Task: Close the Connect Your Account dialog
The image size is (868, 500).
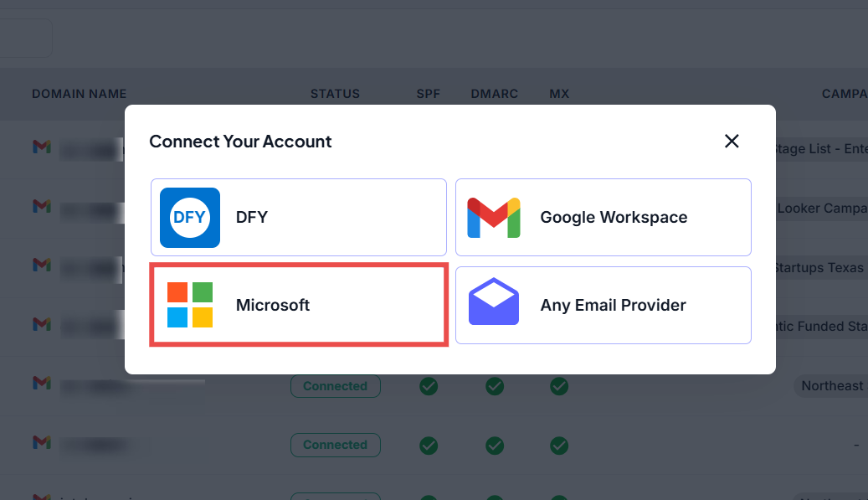Action: (x=732, y=142)
